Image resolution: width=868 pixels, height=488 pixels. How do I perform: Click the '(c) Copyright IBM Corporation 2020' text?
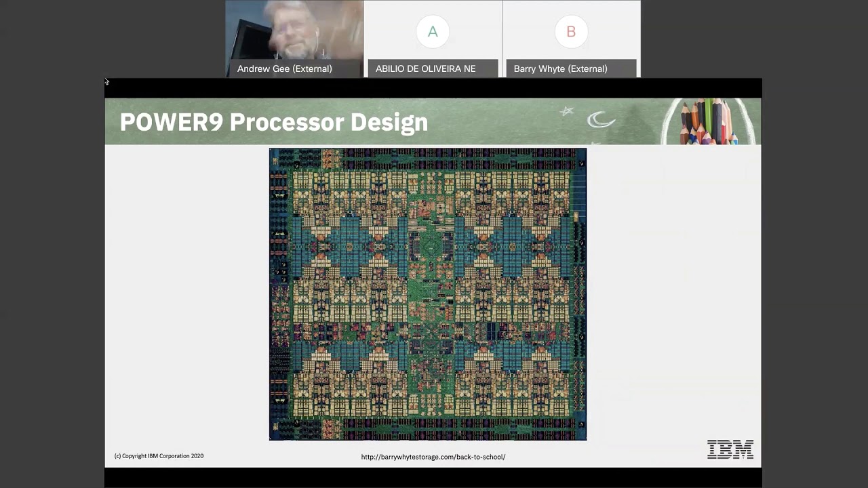click(159, 456)
